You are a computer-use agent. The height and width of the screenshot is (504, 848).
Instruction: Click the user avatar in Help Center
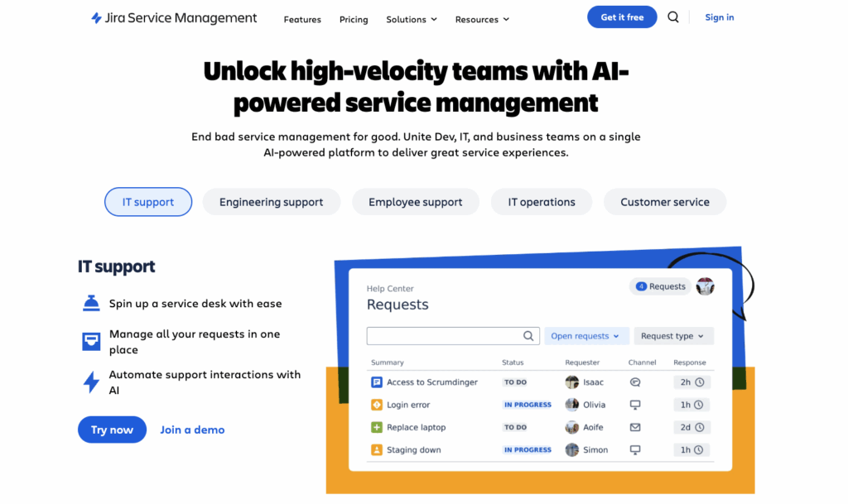tap(706, 286)
